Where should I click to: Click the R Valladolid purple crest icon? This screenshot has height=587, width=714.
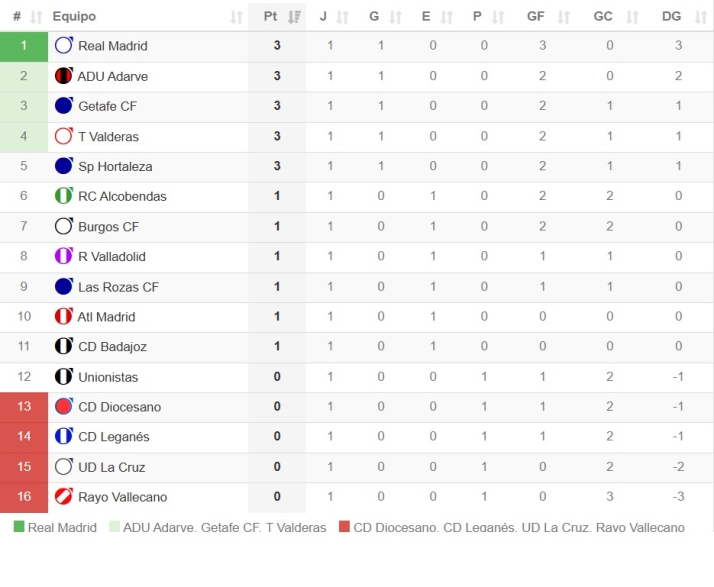[x=63, y=256]
